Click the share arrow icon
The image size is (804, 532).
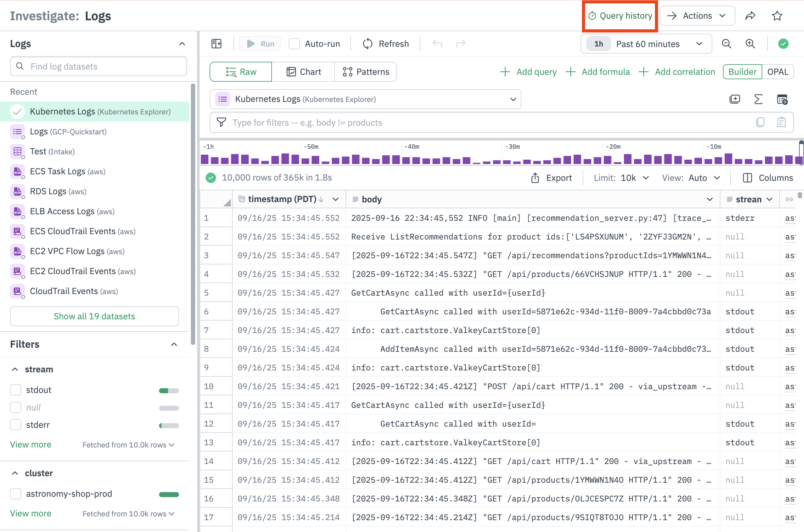point(750,16)
